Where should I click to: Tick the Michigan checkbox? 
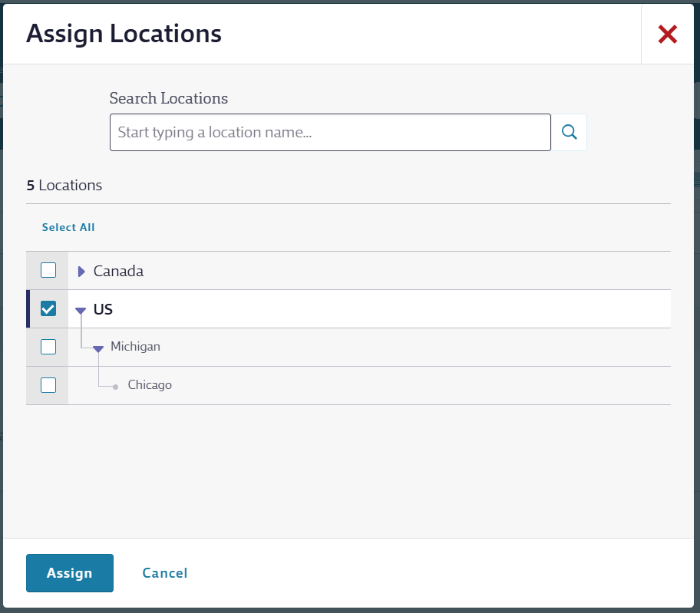click(48, 347)
